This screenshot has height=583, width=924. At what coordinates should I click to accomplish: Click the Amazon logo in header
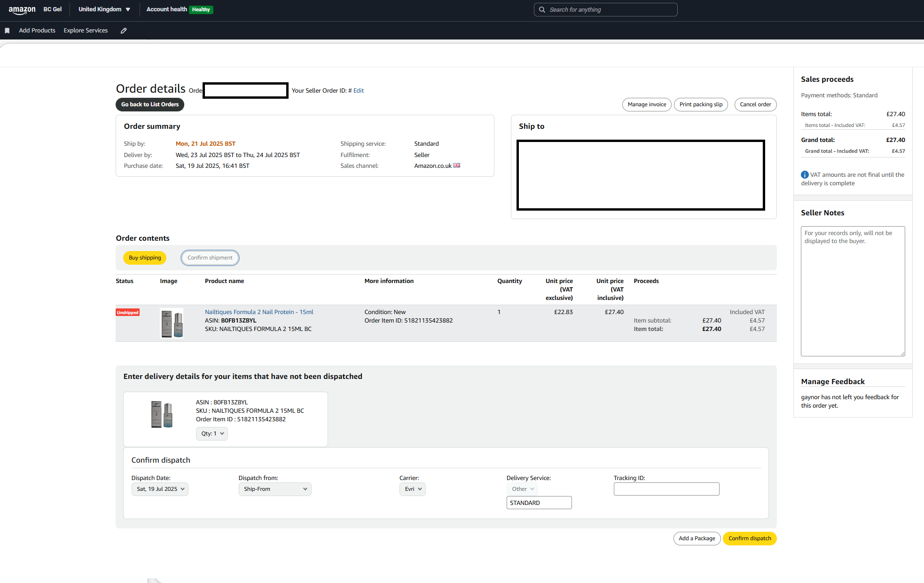(22, 10)
